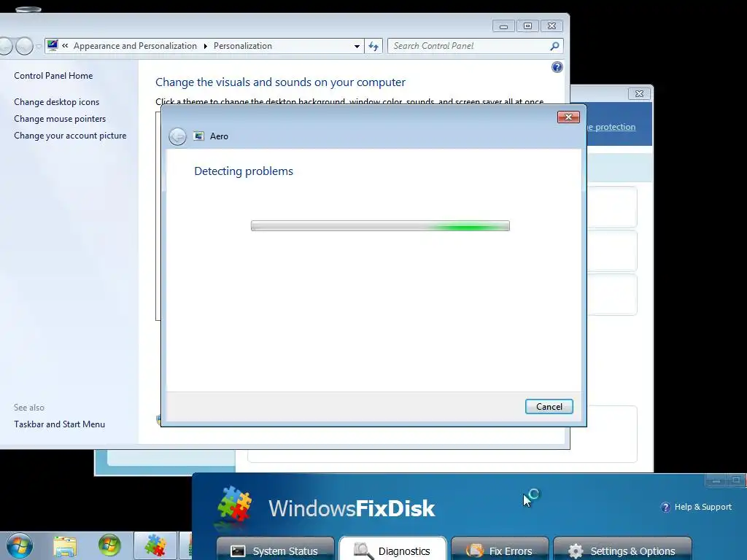Switch to Diagnostics tab in WindowsFixDisk
The height and width of the screenshot is (560, 747).
(392, 550)
